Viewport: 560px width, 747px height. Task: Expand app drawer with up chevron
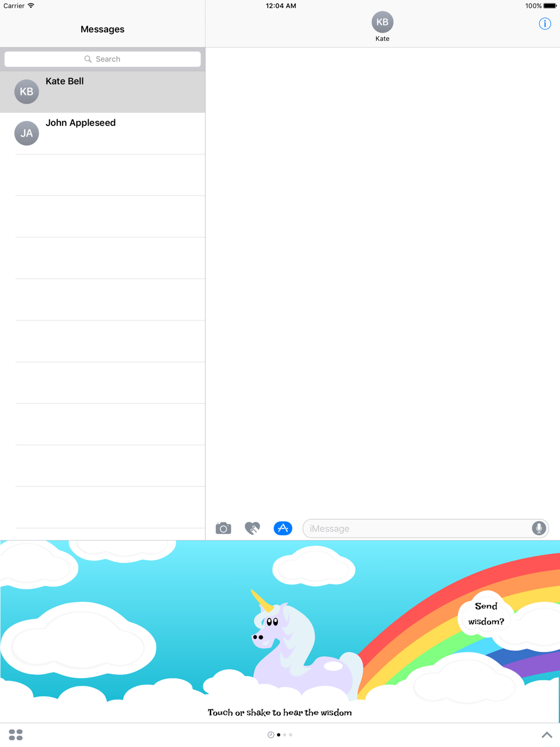tap(547, 735)
